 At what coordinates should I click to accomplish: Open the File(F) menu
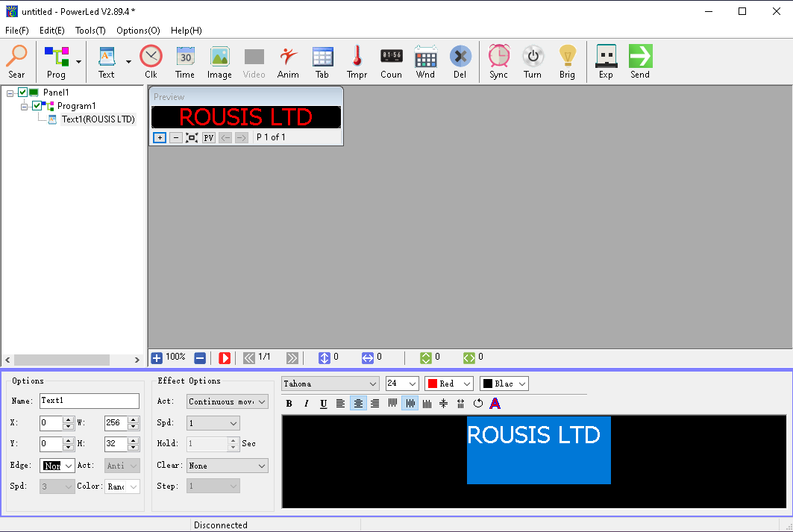(x=16, y=31)
